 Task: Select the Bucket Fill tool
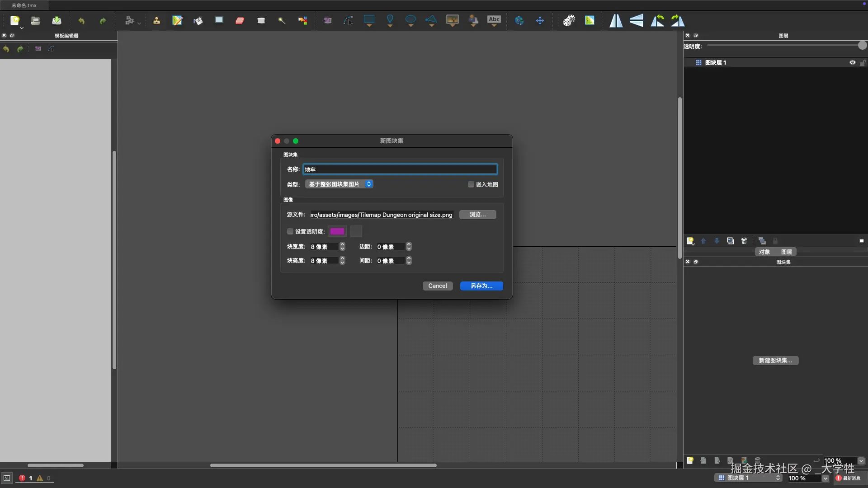pyautogui.click(x=198, y=20)
